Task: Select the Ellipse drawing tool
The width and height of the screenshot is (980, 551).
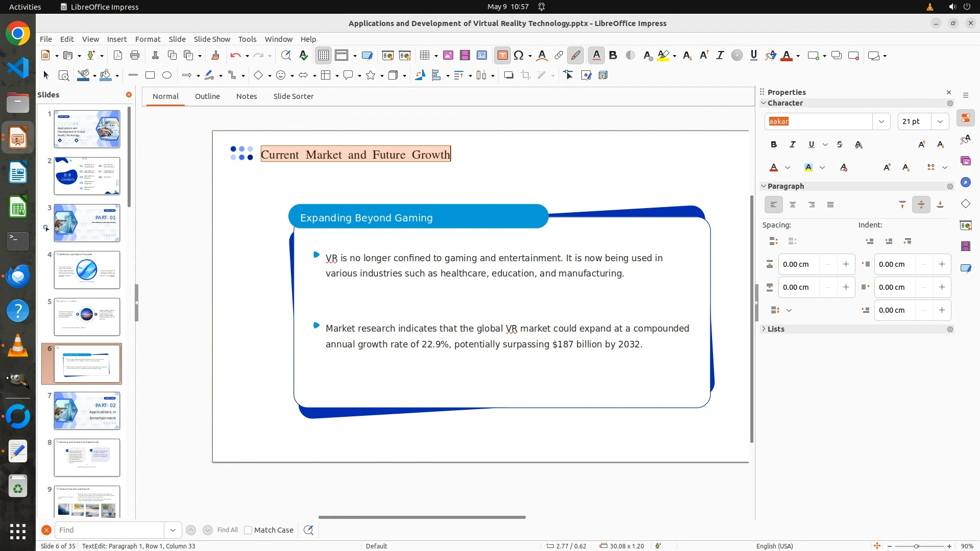Action: [x=167, y=76]
